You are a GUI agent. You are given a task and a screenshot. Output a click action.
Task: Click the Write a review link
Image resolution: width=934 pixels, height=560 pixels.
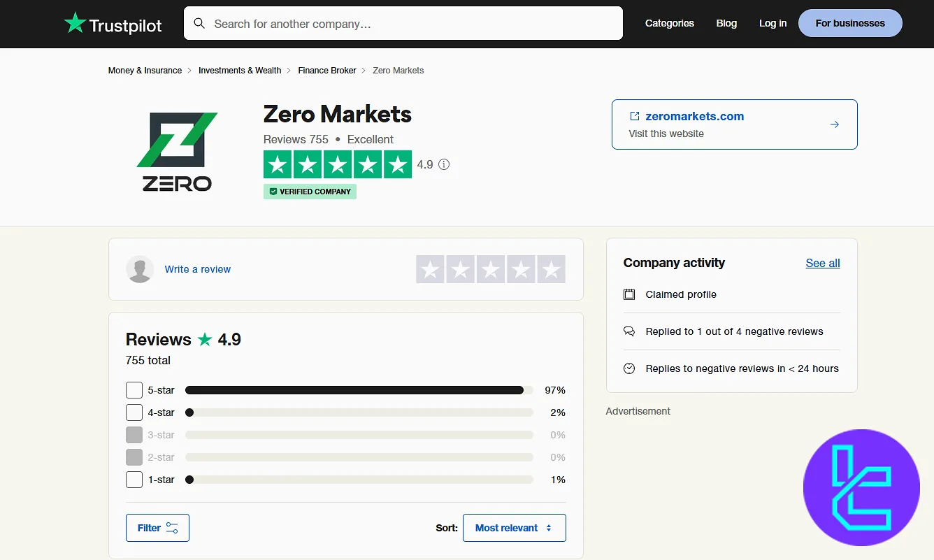point(198,269)
